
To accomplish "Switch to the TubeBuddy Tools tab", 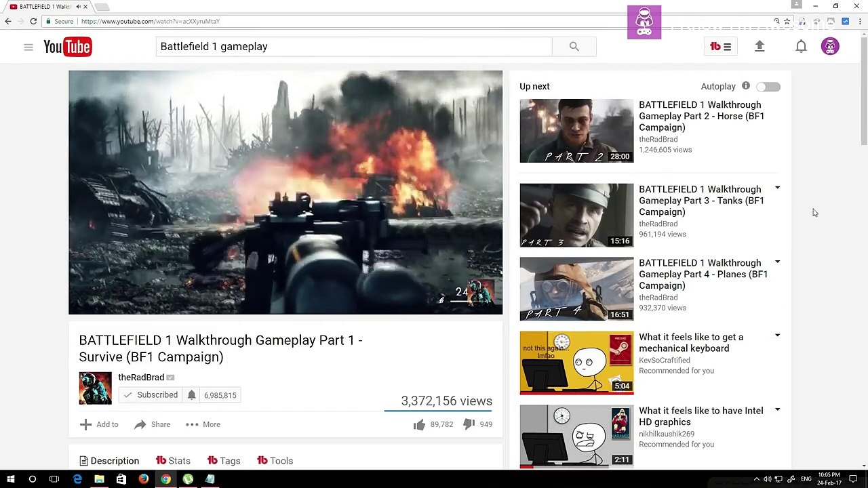I will coord(275,461).
